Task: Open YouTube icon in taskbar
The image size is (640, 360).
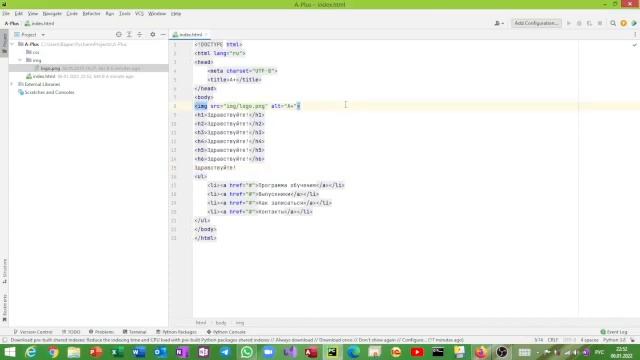Action: click(x=417, y=352)
